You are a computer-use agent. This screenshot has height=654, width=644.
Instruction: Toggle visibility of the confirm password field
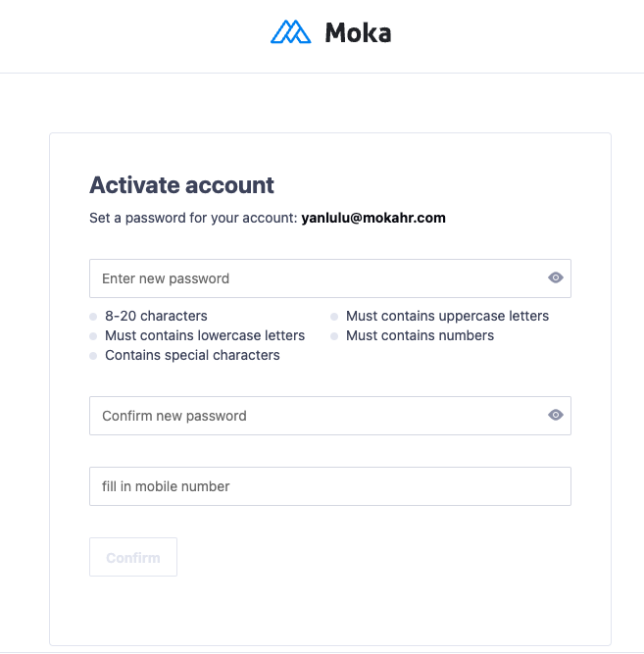click(556, 416)
